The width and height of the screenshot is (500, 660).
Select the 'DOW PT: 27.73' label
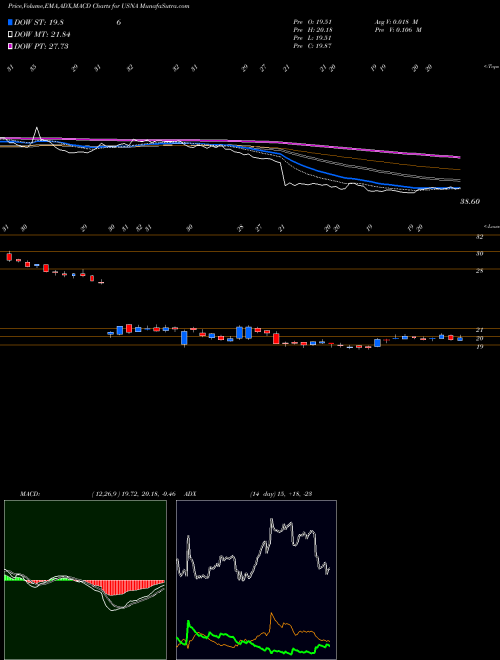tap(42, 46)
